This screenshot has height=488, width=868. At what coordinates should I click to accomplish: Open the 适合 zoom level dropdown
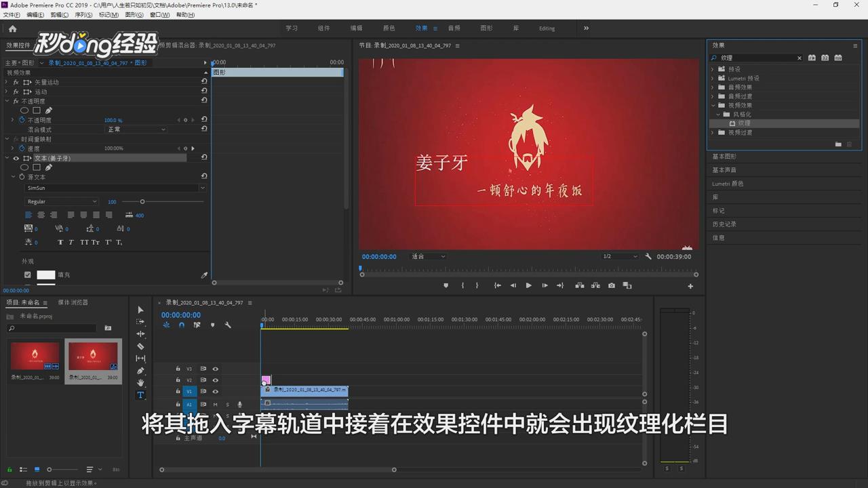(428, 256)
